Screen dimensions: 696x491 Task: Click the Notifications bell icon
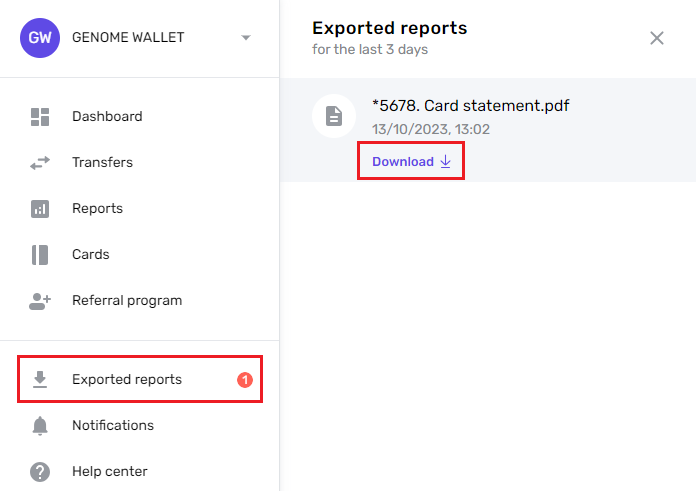tap(40, 426)
